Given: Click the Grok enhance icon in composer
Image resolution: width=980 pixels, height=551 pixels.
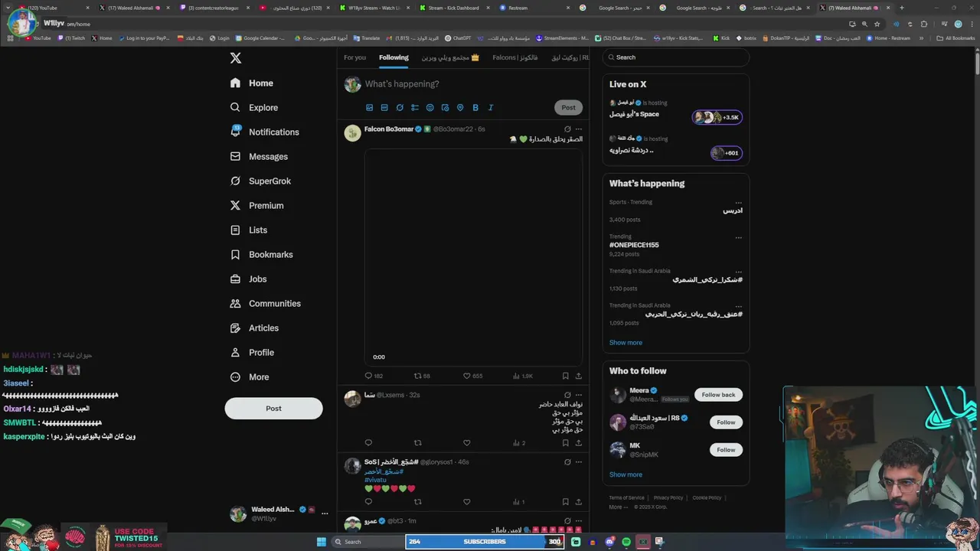Looking at the screenshot, I should (x=400, y=108).
